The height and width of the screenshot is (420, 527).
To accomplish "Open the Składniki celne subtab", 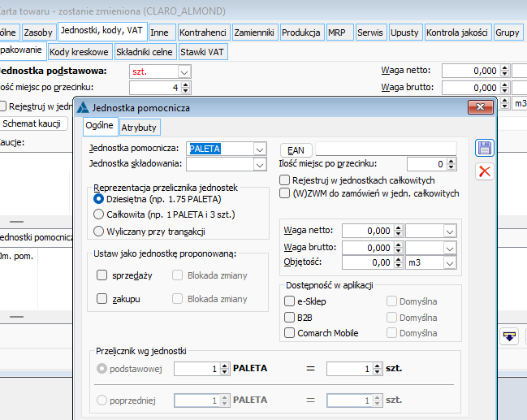I will pyautogui.click(x=145, y=52).
